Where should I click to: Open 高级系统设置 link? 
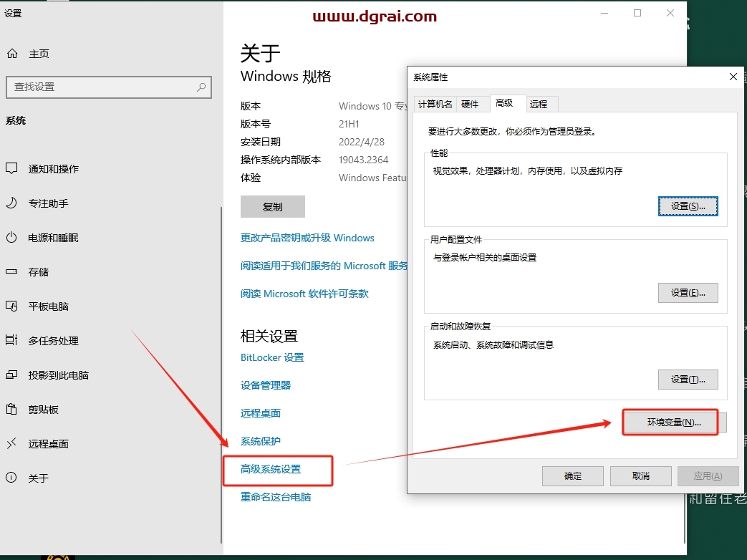pyautogui.click(x=271, y=469)
